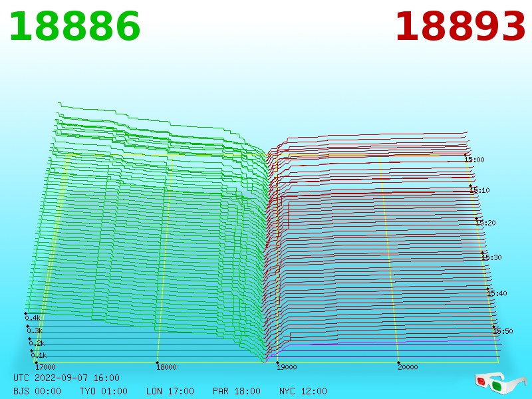
Task: Click the 15:40 time axis marker
Action: [497, 293]
